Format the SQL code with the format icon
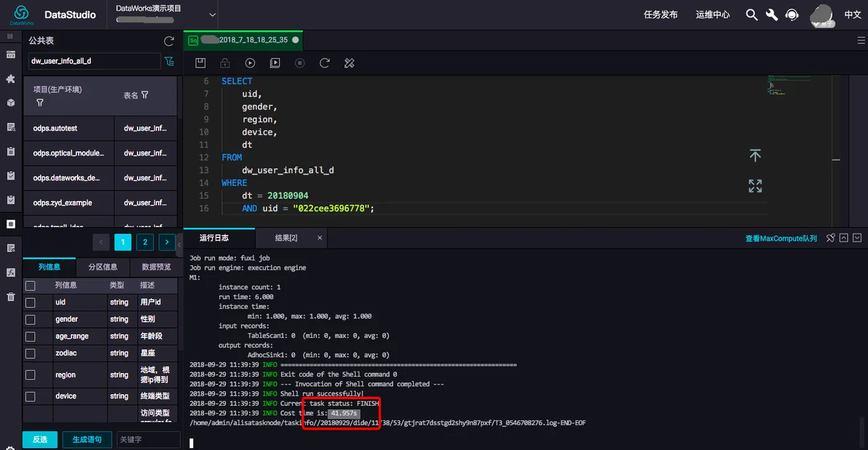Screen dimensions: 868x450 (x=349, y=63)
